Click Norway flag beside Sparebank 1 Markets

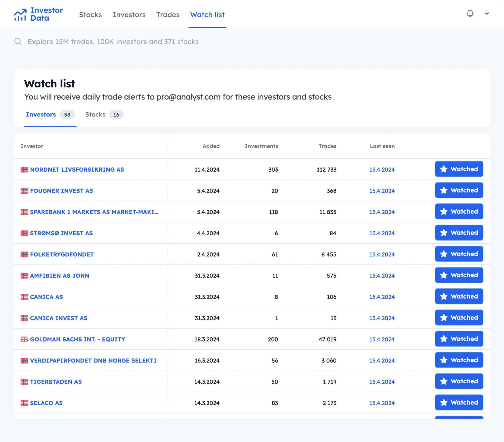24,212
